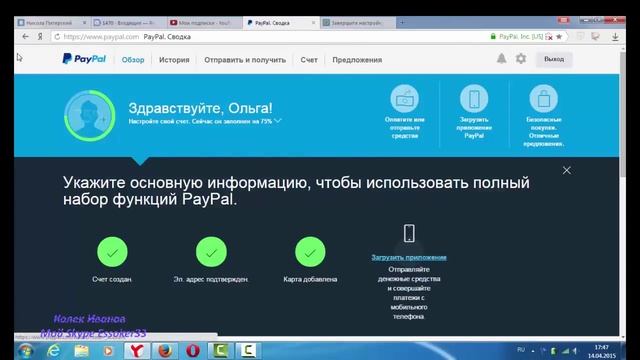Open the Windows Start button

click(25, 351)
